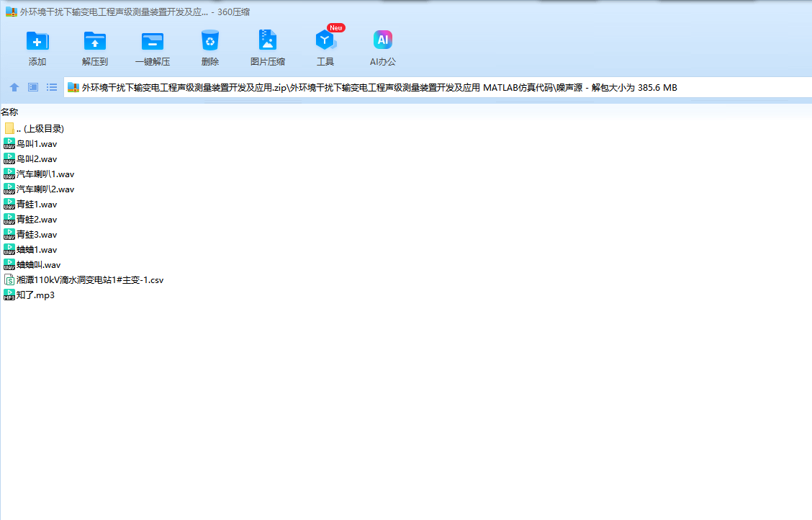Click the up-arrow parent directory icon
The image size is (812, 520).
pyautogui.click(x=14, y=88)
